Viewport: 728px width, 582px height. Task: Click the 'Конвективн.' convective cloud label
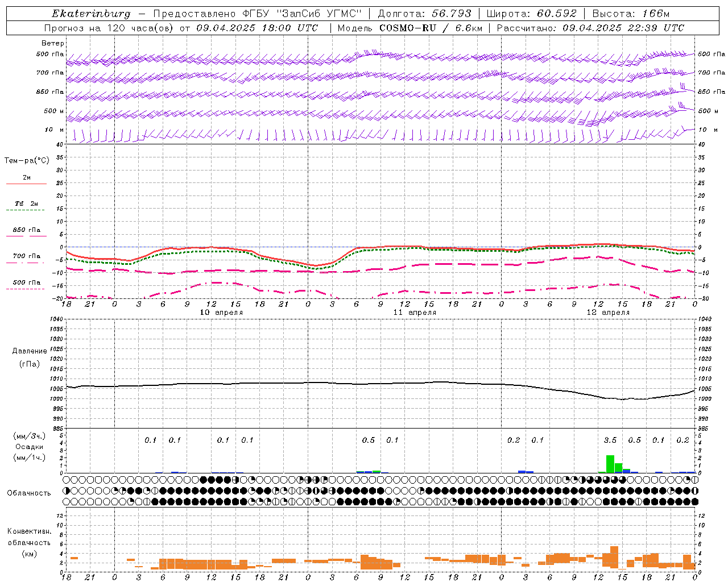tap(30, 531)
